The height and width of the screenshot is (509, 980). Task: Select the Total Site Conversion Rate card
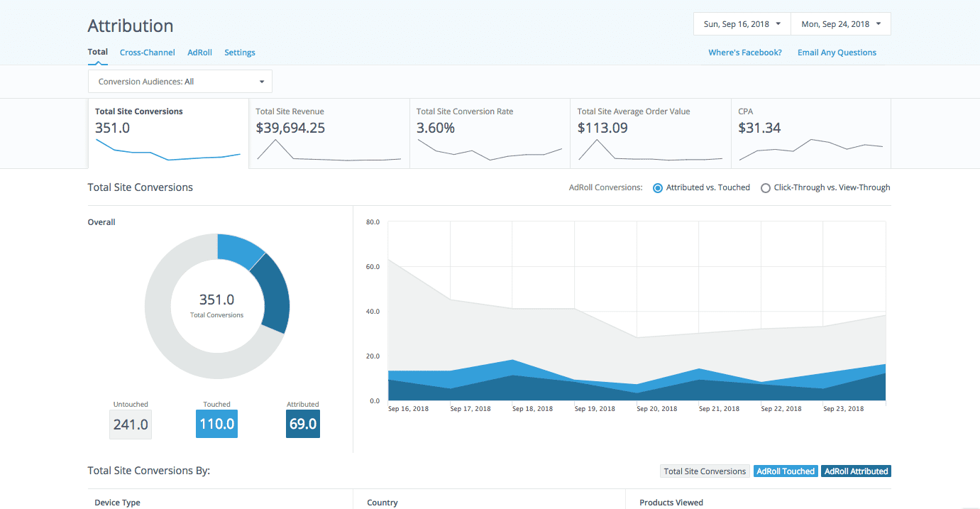tap(490, 133)
